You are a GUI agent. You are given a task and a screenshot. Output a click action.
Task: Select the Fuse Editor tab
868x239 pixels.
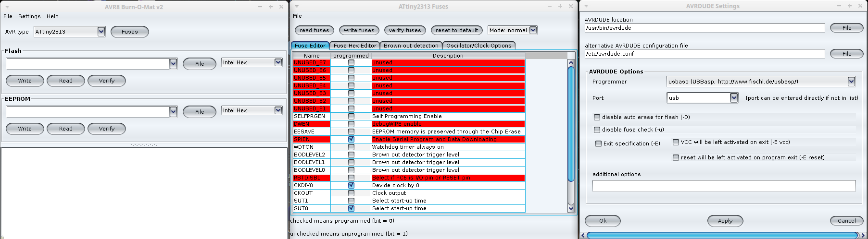[310, 46]
